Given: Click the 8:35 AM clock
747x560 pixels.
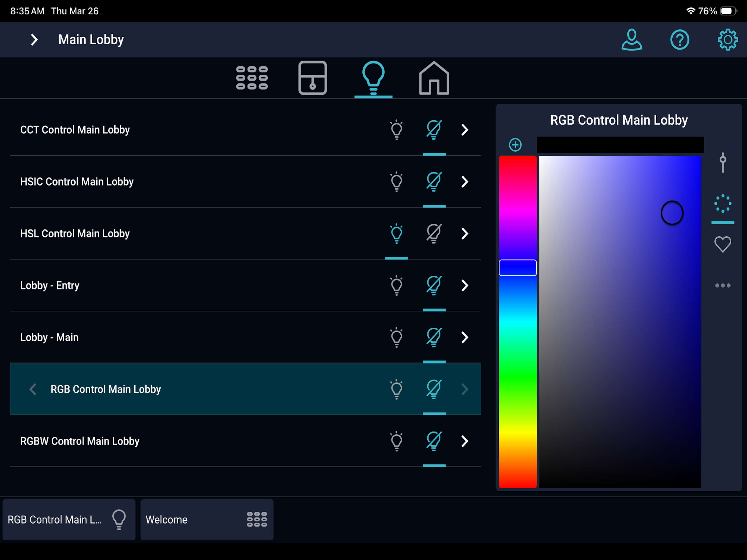Looking at the screenshot, I should [x=27, y=11].
